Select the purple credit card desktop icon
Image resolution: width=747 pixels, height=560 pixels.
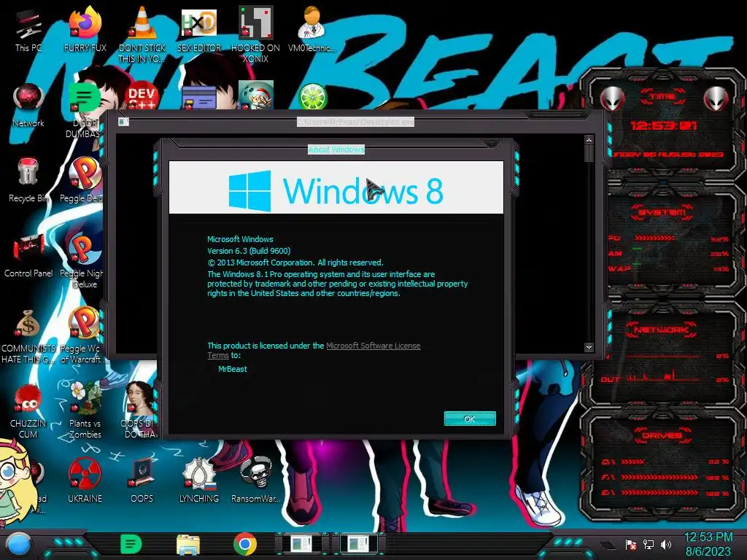[199, 98]
